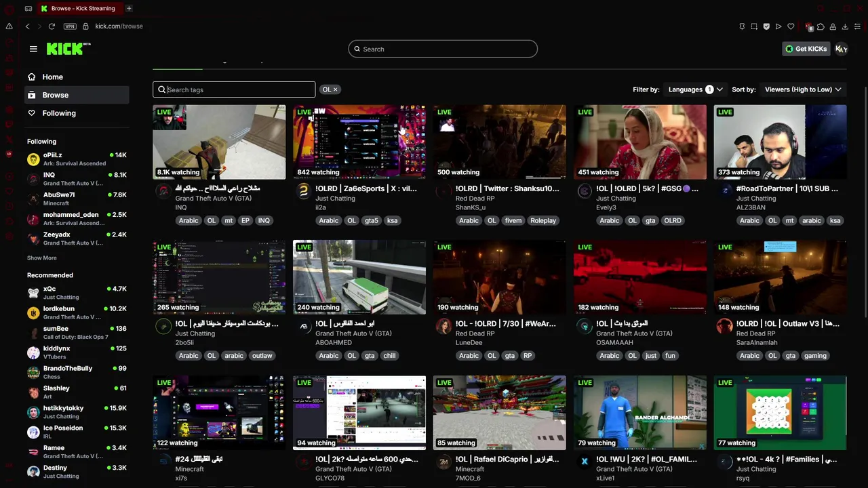Click Just Chatting category under ii2a stream
Screen dimensions: 868x488
click(x=335, y=199)
